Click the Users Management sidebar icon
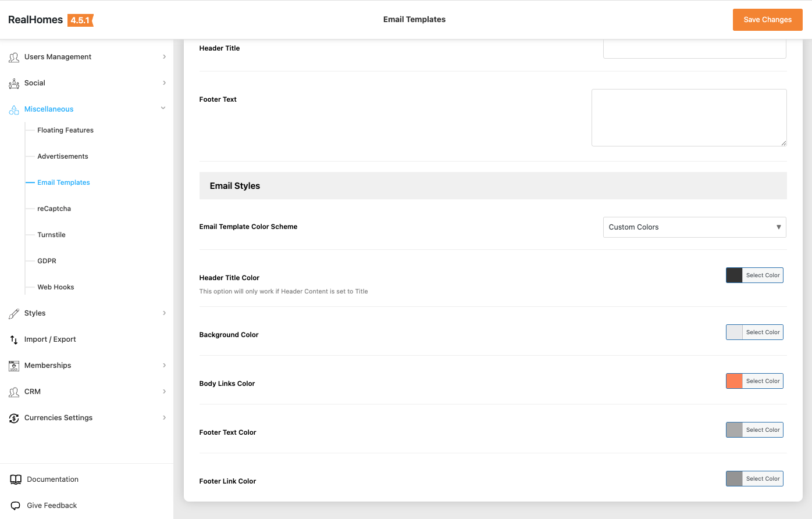This screenshot has width=812, height=519. click(14, 57)
